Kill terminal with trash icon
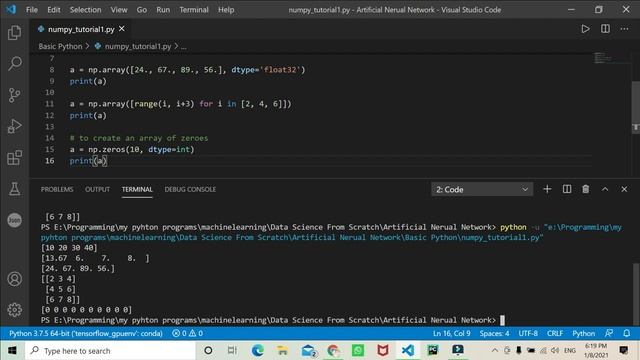 tap(586, 189)
